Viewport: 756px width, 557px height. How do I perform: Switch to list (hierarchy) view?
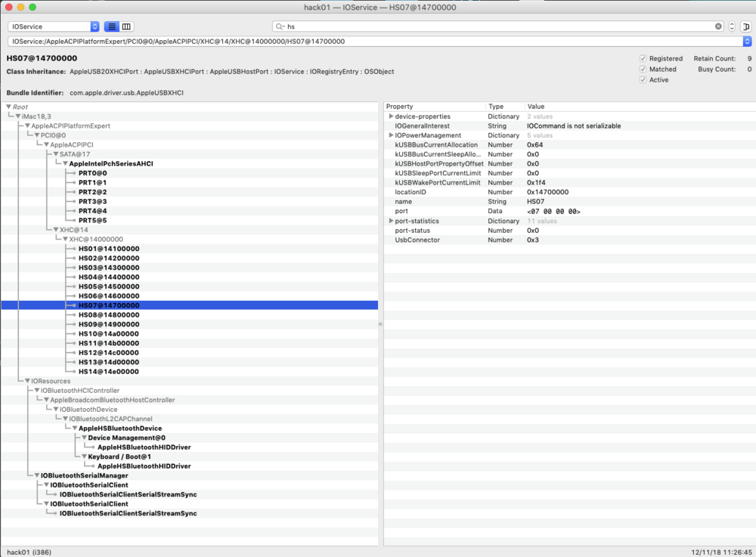[111, 26]
